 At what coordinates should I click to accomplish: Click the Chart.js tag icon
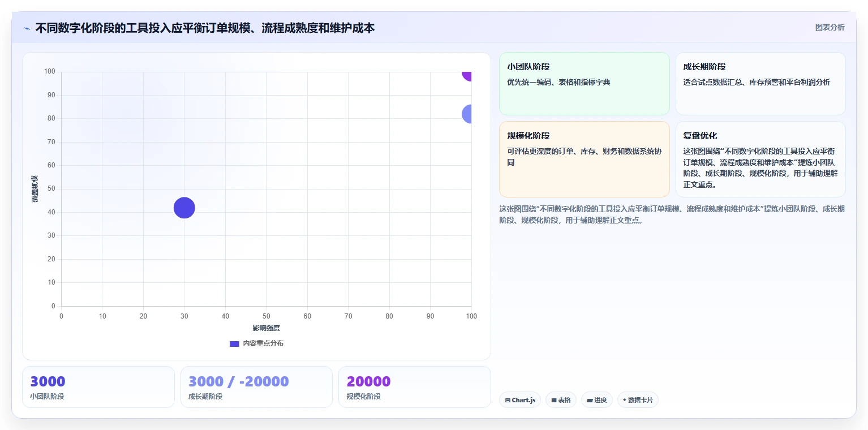coord(508,401)
